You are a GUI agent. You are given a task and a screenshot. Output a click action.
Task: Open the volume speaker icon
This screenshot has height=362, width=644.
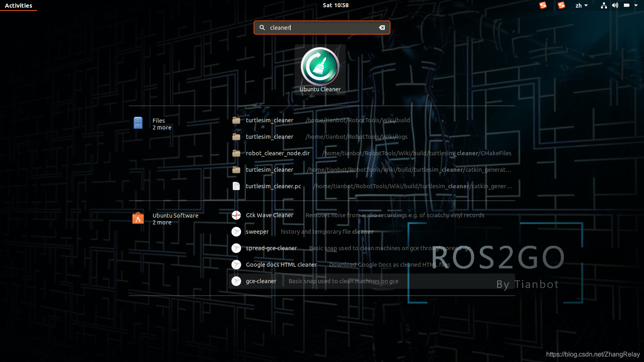tap(615, 5)
